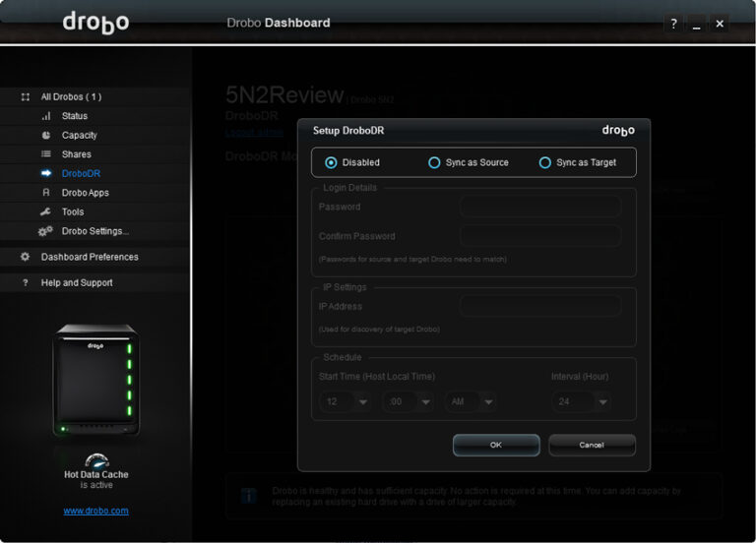756x543 pixels.
Task: Click the Tools wrench icon
Action: [46, 211]
